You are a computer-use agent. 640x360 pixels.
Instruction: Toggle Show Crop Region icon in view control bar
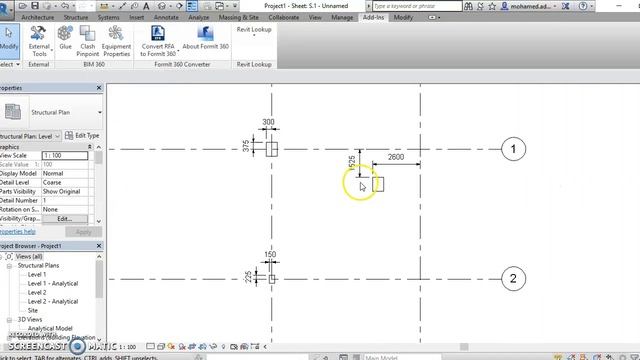tap(202, 347)
